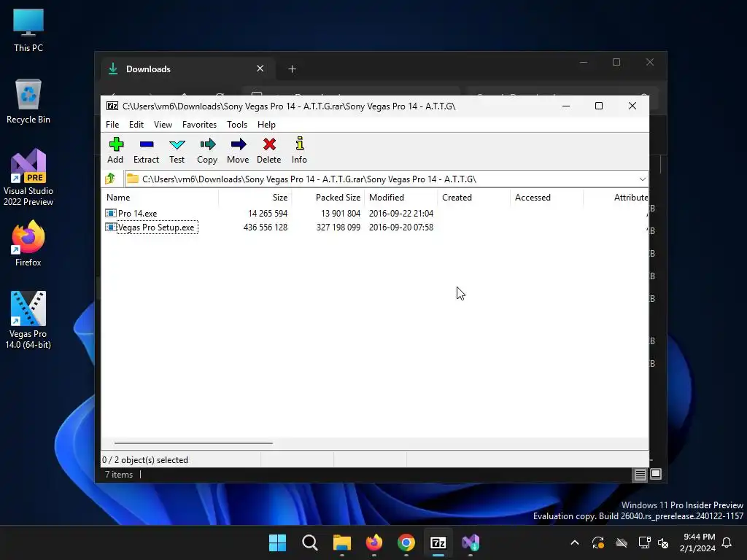Switch File Explorer to large thumbnails view icon
747x560 pixels.
coord(656,474)
